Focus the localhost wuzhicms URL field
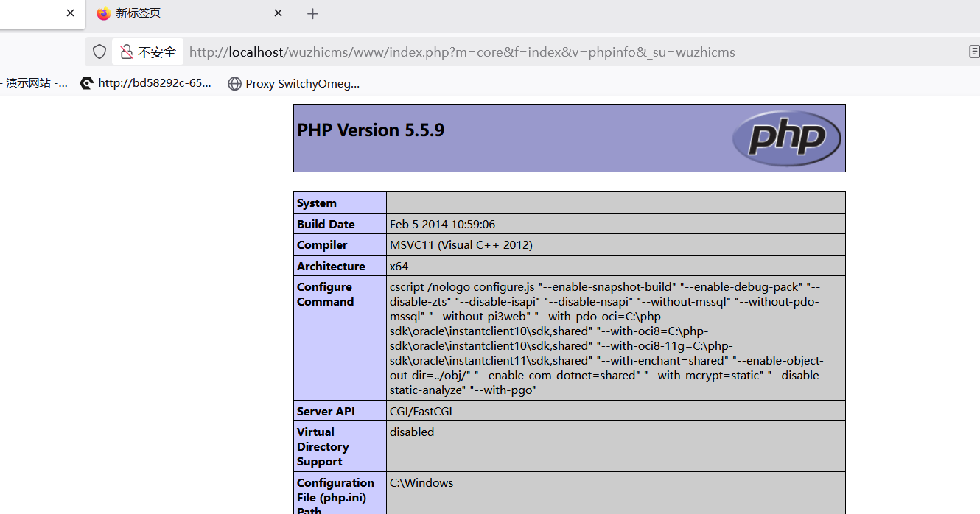980x514 pixels. tap(462, 52)
